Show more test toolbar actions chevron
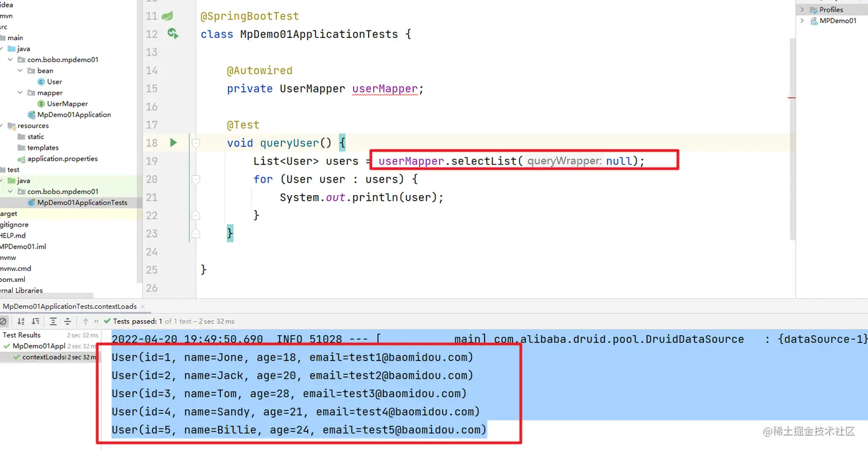The width and height of the screenshot is (868, 450). point(96,321)
